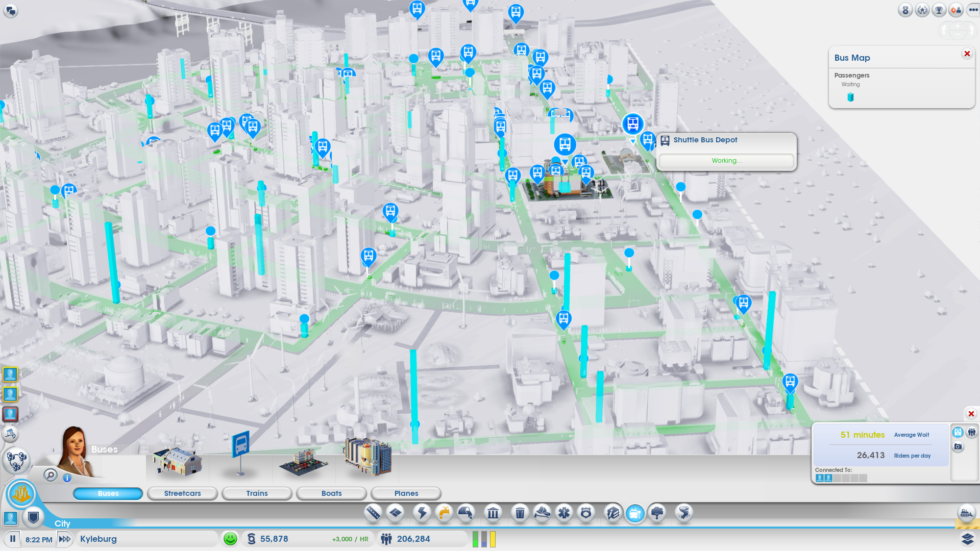
Task: Open Fire services via the firefighter helmet icon
Action: (542, 513)
